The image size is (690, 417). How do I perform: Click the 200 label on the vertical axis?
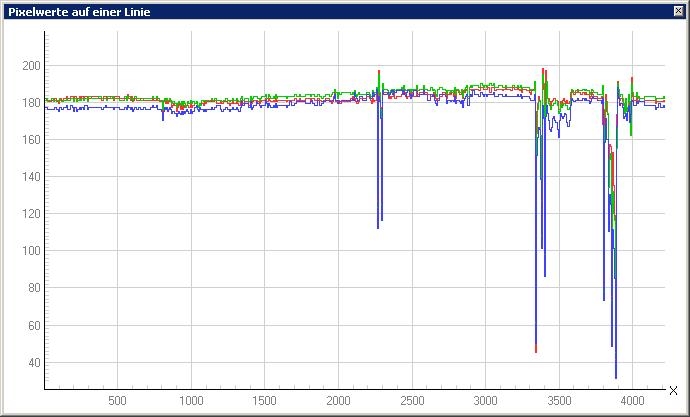30,66
